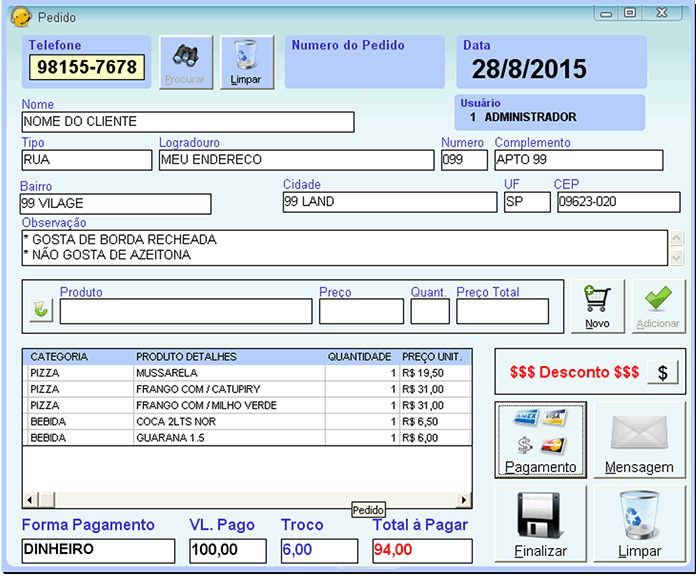The image size is (700, 578).
Task: Click the green refresh icon beside Produto
Action: [41, 309]
